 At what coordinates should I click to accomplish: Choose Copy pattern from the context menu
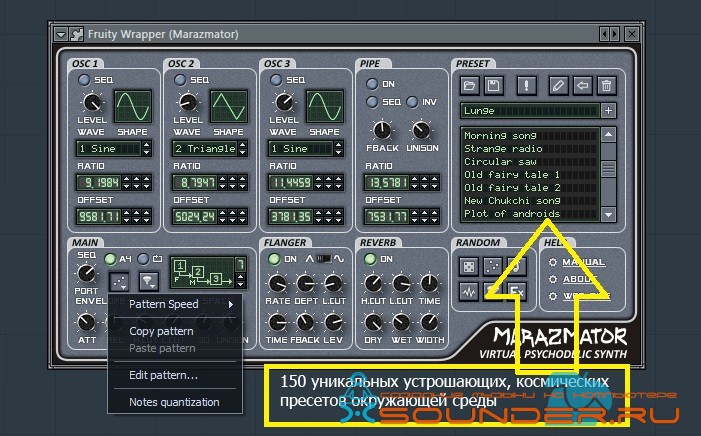coord(161,331)
